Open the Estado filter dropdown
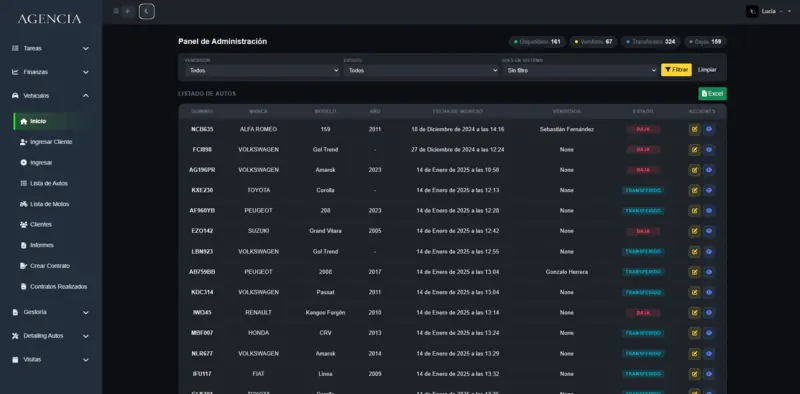Image resolution: width=800 pixels, height=394 pixels. 421,70
